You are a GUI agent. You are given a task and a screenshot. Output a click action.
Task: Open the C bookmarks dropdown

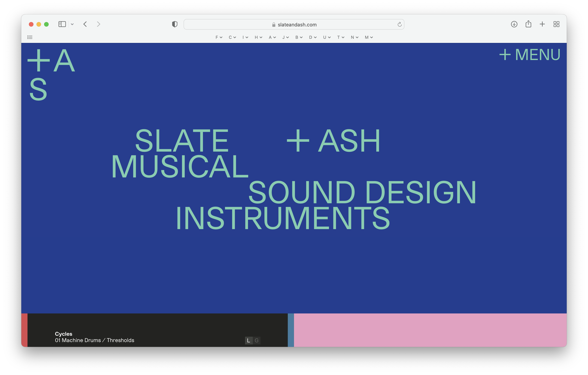(232, 37)
